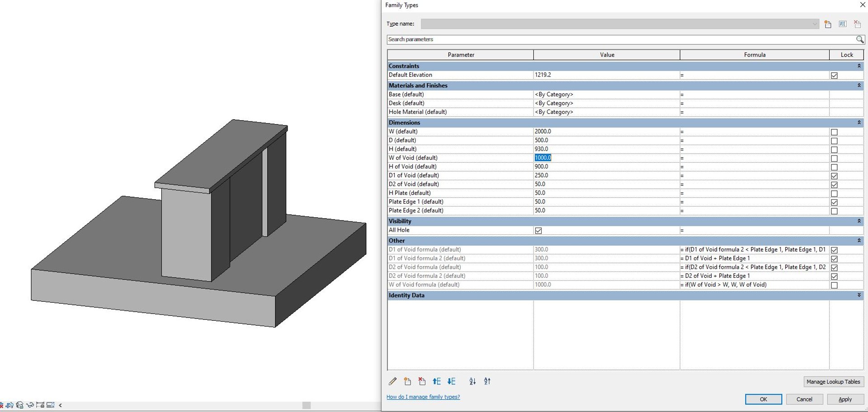Check the Plate Edge 2 lock checkbox
Image resolution: width=868 pixels, height=412 pixels.
[834, 211]
